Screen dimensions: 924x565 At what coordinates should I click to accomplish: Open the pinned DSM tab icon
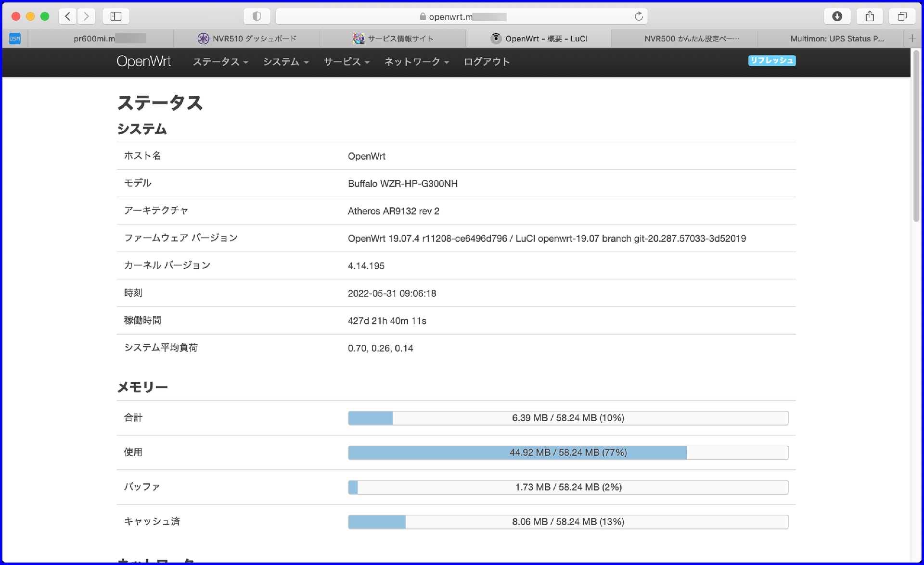(x=15, y=38)
